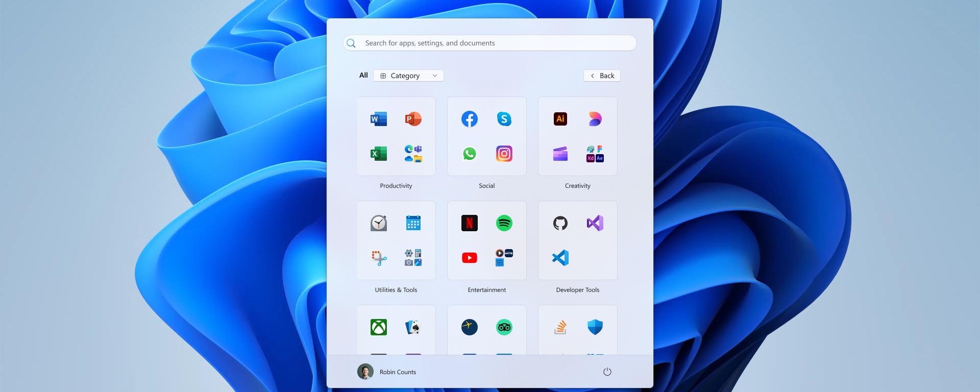Select the Developer Tools label
980x392 pixels.
[578, 290]
